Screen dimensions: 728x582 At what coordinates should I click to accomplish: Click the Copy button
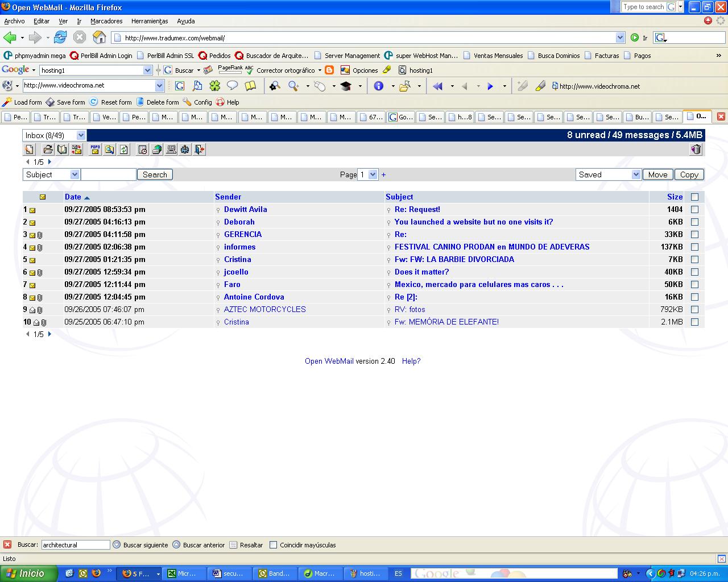[689, 174]
